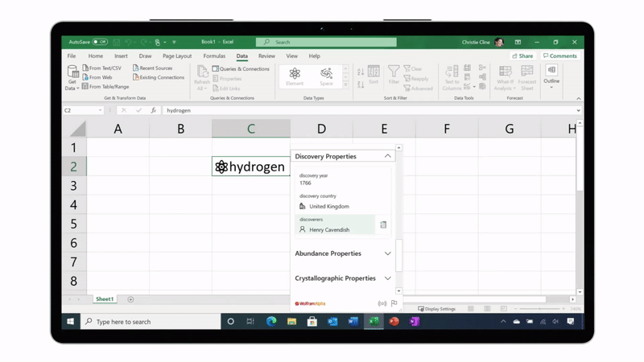Viewport: 644px width, 362px height.
Task: Click the Save icon in quick access toolbar
Action: pyautogui.click(x=117, y=42)
